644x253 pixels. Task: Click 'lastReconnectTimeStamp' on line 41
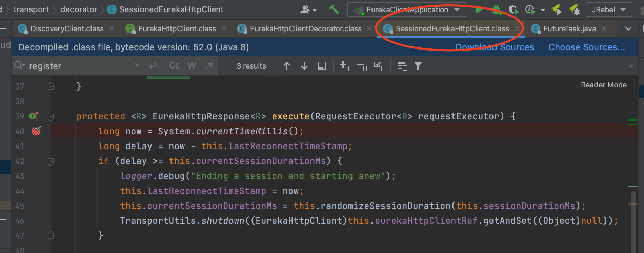click(x=288, y=146)
